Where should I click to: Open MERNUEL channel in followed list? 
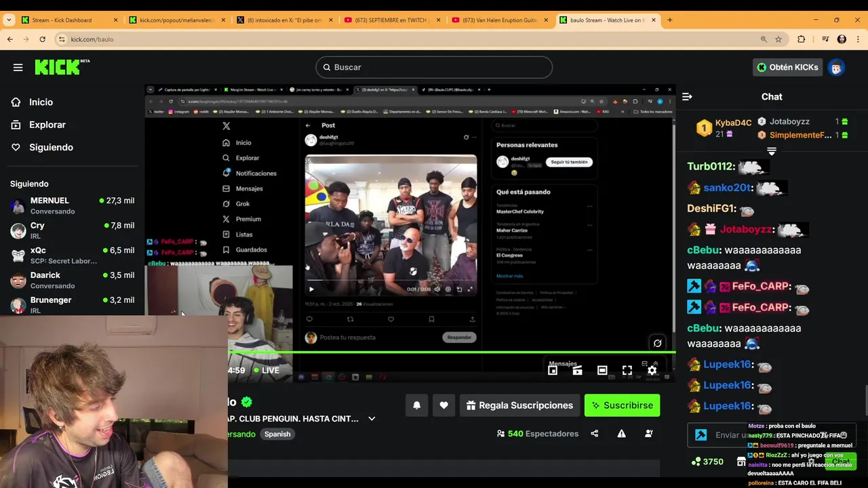point(72,205)
